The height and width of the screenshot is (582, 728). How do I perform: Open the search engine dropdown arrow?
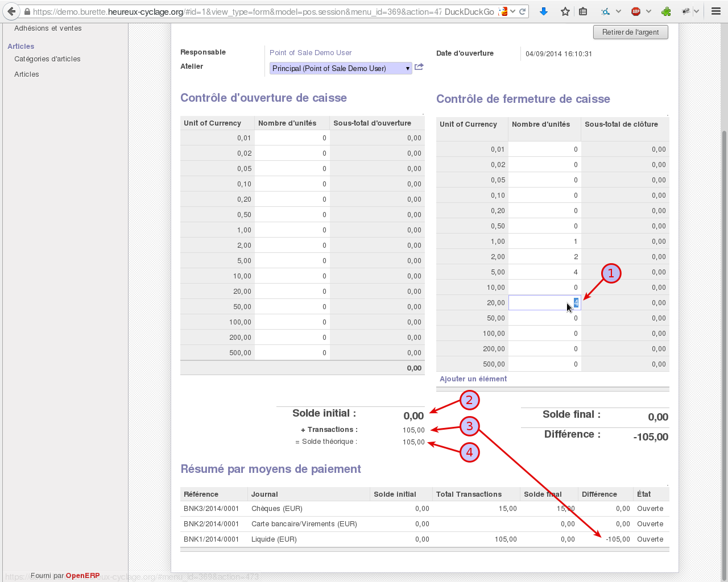click(x=513, y=11)
